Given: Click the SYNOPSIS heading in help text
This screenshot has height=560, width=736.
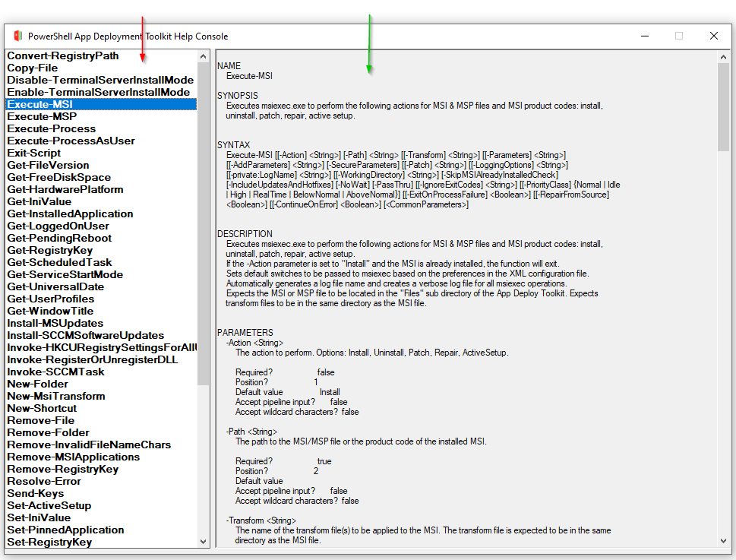Looking at the screenshot, I should click(238, 96).
